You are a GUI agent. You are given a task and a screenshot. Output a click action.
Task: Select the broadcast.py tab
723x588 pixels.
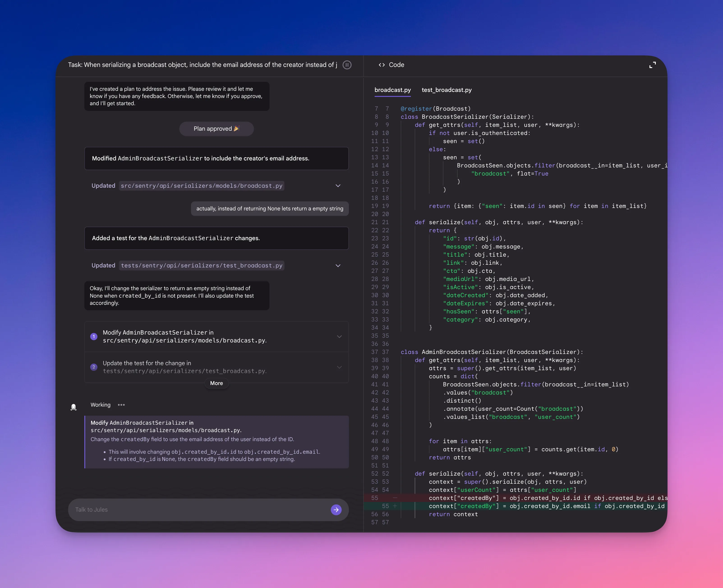pos(393,90)
